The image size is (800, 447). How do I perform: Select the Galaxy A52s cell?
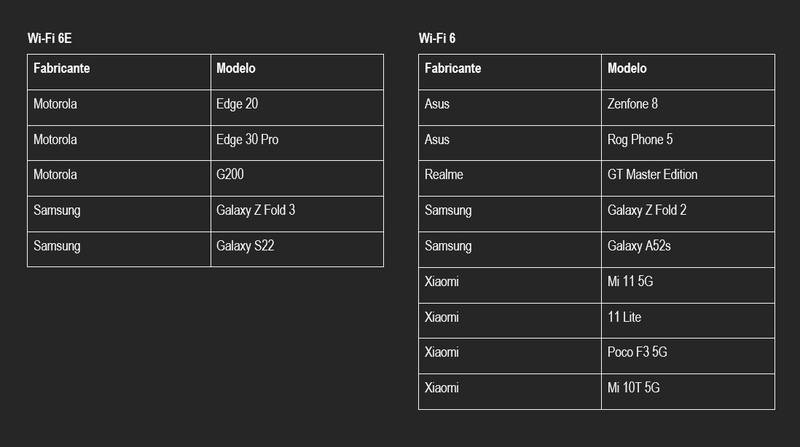click(x=688, y=250)
